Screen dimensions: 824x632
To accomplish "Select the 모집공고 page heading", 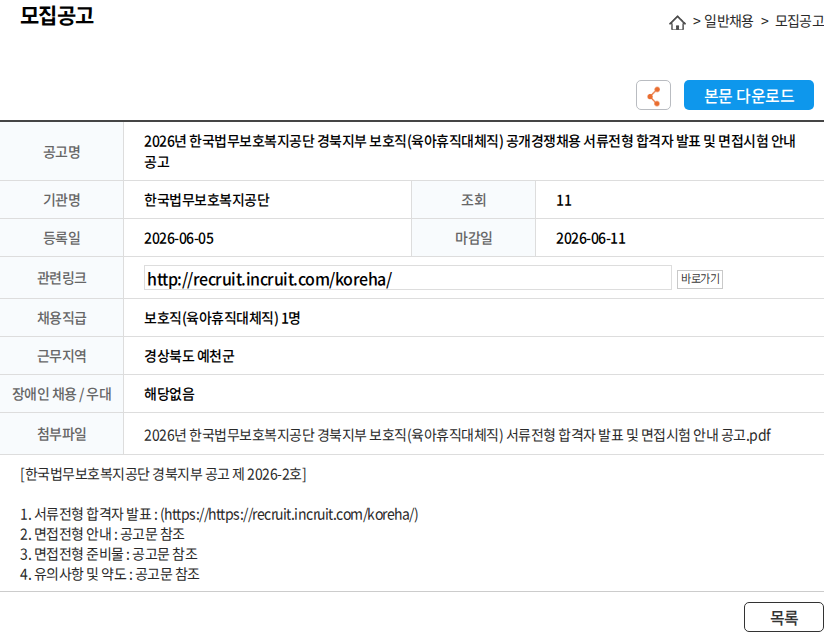I will coord(57,16).
